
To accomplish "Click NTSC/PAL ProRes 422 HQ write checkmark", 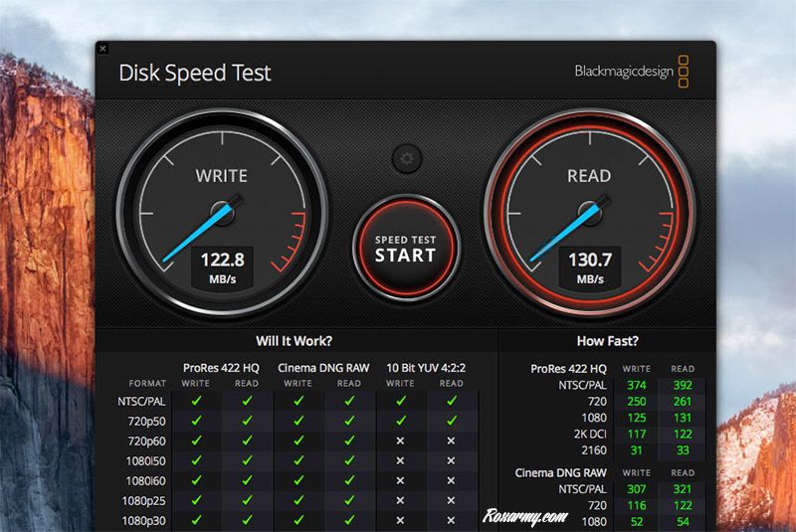I will click(x=196, y=401).
